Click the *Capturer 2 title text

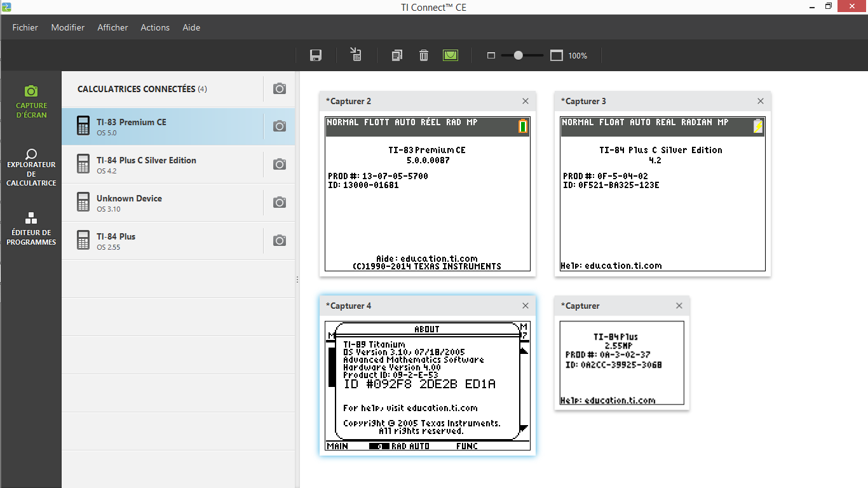click(348, 101)
